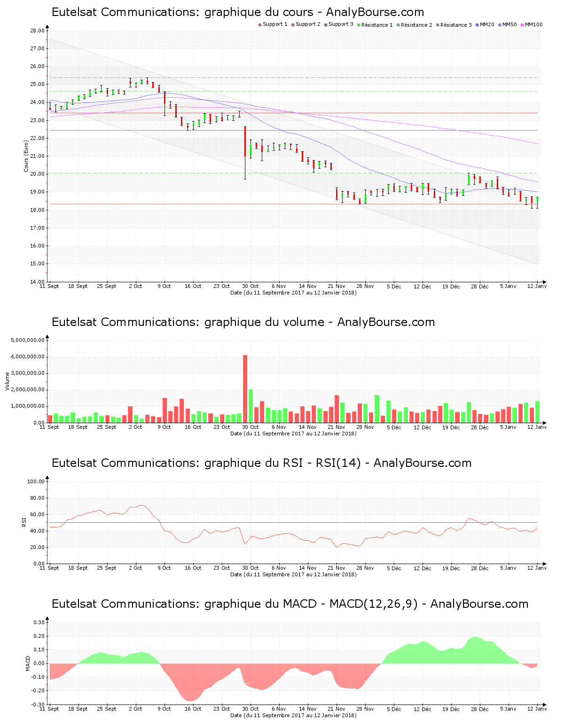This screenshot has width=564, height=728.
Task: Click '12 Janv' date on price chart
Action: click(537, 286)
